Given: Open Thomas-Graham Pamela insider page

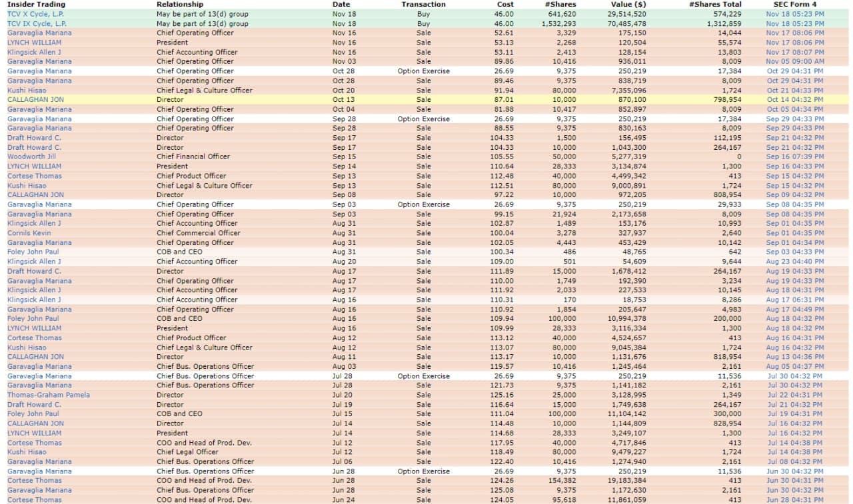Looking at the screenshot, I should (x=49, y=395).
